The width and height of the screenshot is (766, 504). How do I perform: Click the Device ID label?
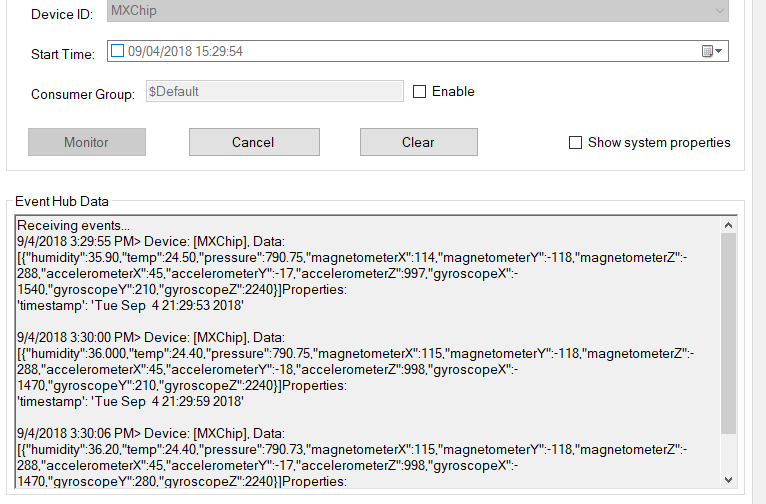pos(62,14)
